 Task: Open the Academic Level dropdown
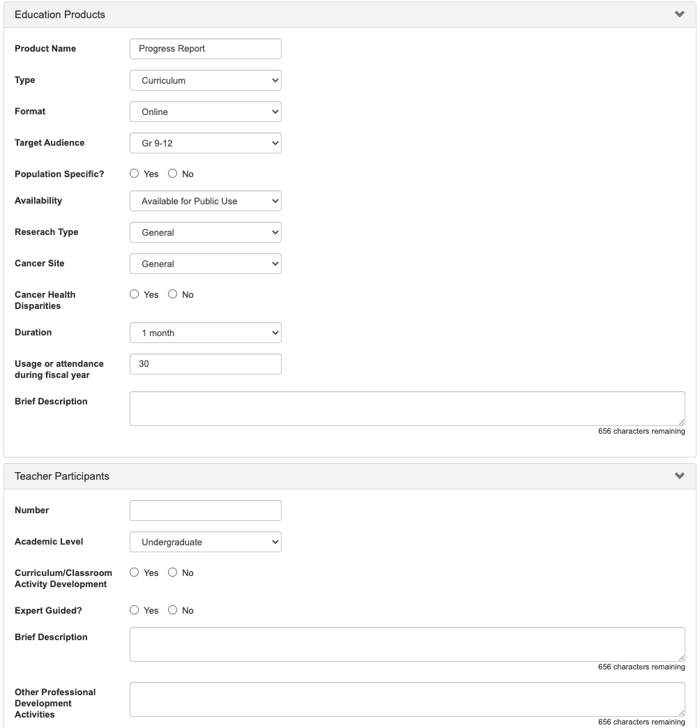tap(206, 542)
